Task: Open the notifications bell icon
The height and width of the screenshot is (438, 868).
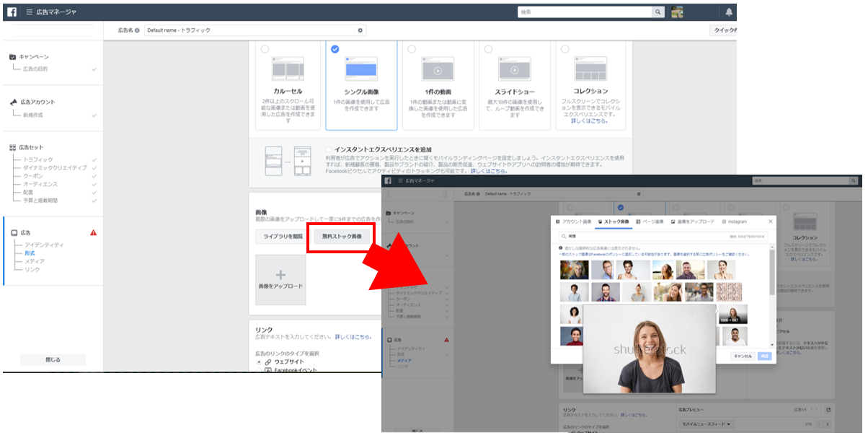Action: point(729,12)
